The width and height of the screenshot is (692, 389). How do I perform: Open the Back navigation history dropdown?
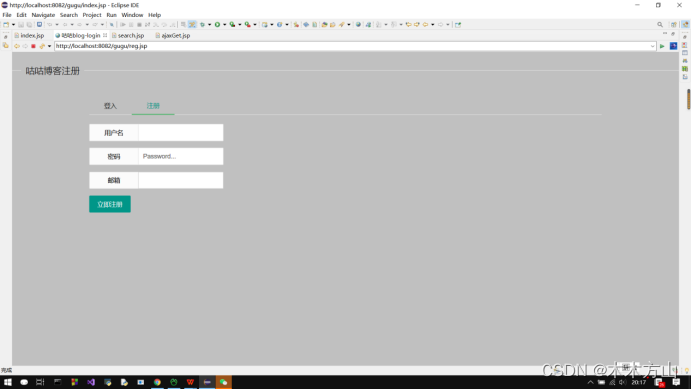(x=432, y=25)
